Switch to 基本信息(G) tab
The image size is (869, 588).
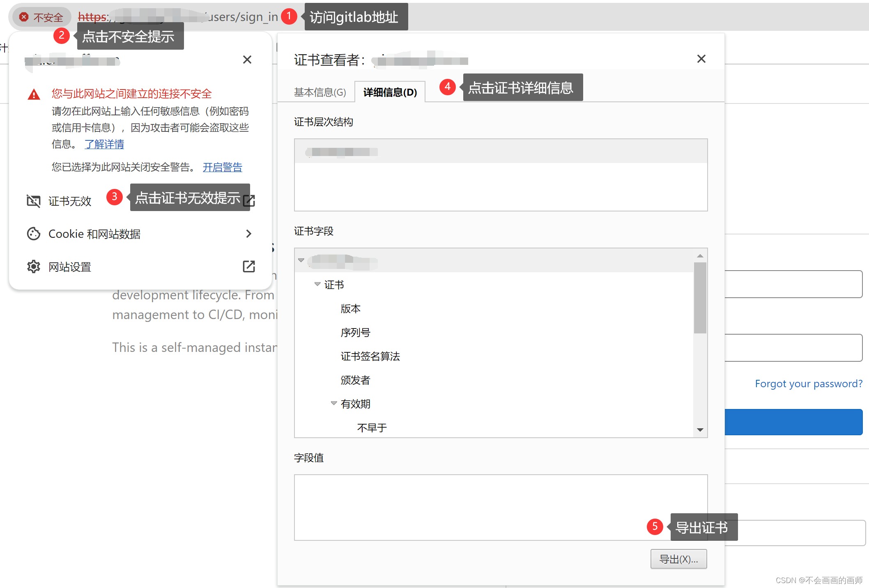coord(320,92)
